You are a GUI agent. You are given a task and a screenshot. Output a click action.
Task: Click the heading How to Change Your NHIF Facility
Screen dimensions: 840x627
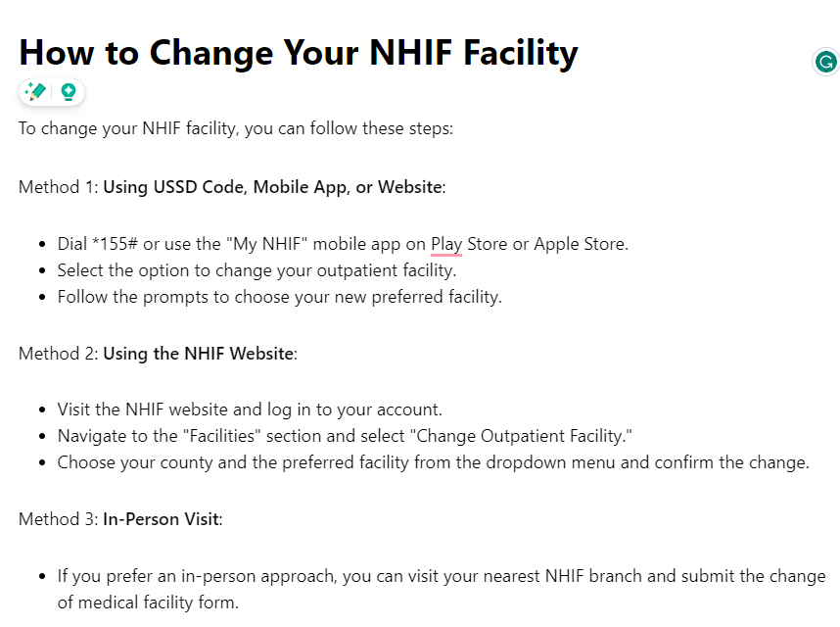(x=297, y=52)
